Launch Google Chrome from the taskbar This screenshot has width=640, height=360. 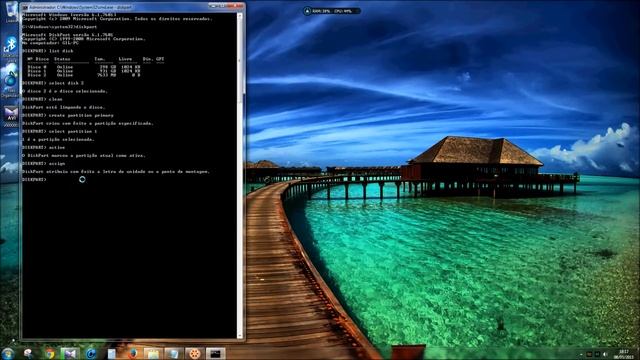[x=50, y=353]
